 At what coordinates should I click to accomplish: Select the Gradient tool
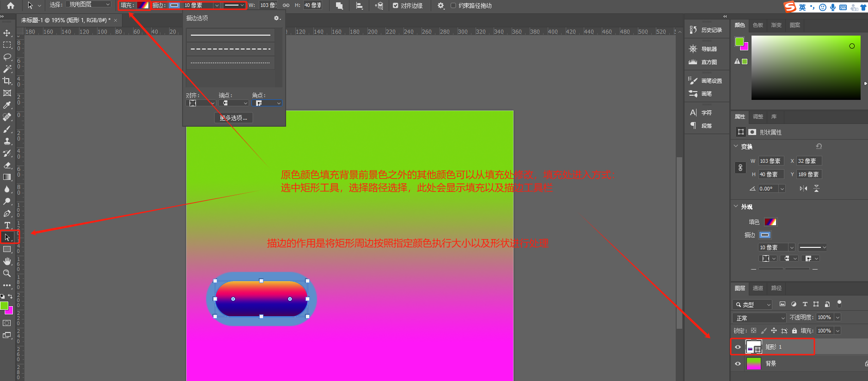[x=7, y=177]
